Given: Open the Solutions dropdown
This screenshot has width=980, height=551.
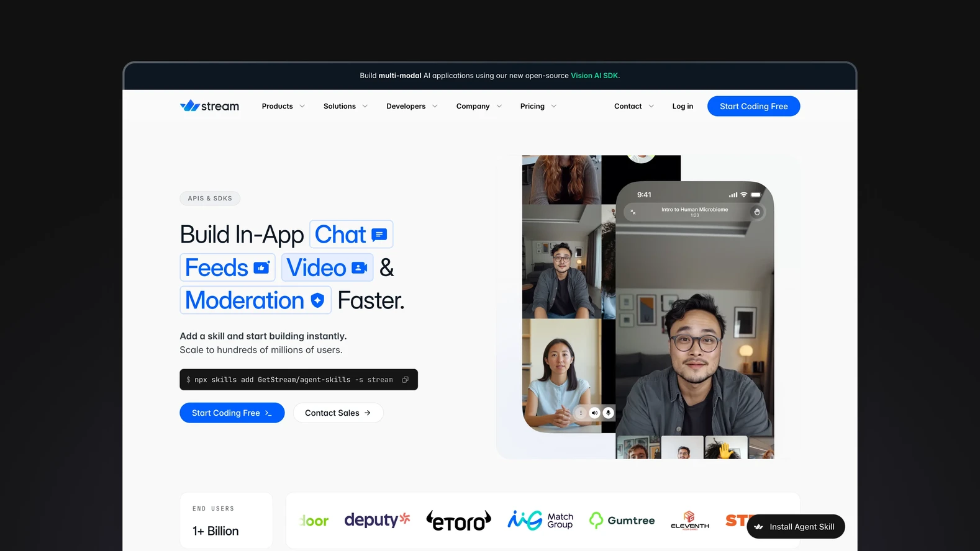Looking at the screenshot, I should (x=345, y=106).
